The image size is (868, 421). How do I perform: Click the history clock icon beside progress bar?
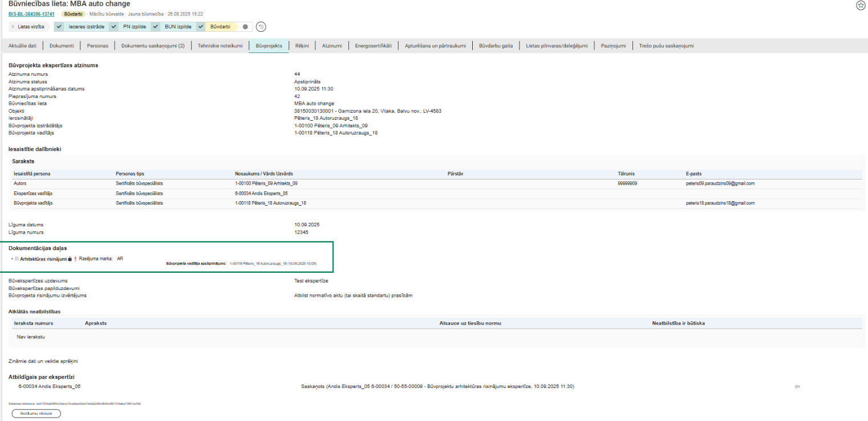tap(261, 27)
